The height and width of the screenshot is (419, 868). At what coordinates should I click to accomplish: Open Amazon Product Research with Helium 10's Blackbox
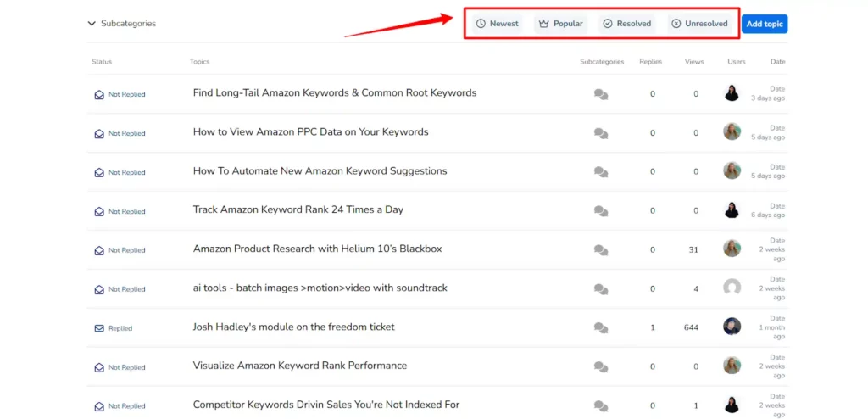[x=317, y=249]
